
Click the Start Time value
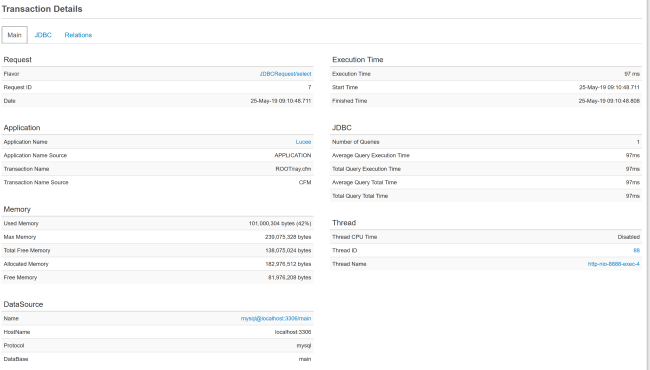[609, 87]
